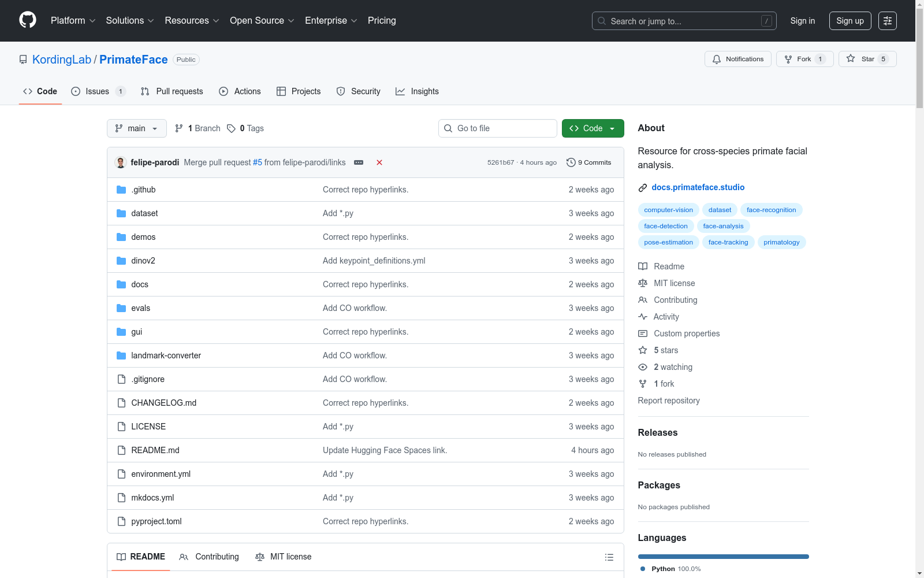Star the PrimateFace repository
924x578 pixels.
[867, 59]
